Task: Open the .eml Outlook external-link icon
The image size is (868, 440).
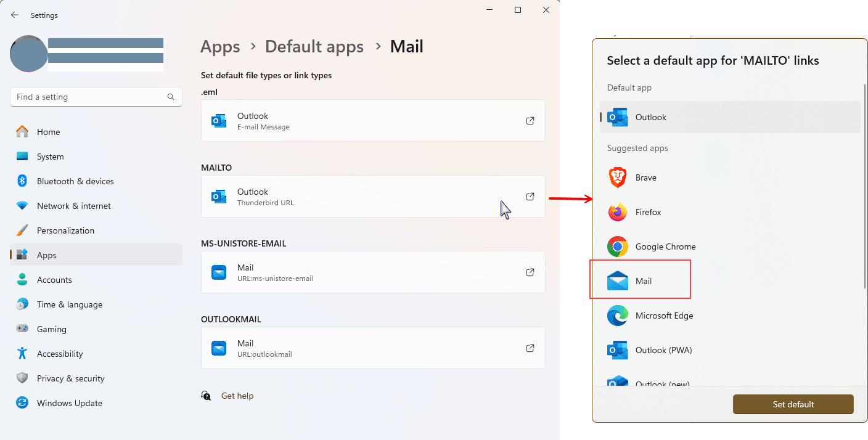Action: pyautogui.click(x=530, y=121)
